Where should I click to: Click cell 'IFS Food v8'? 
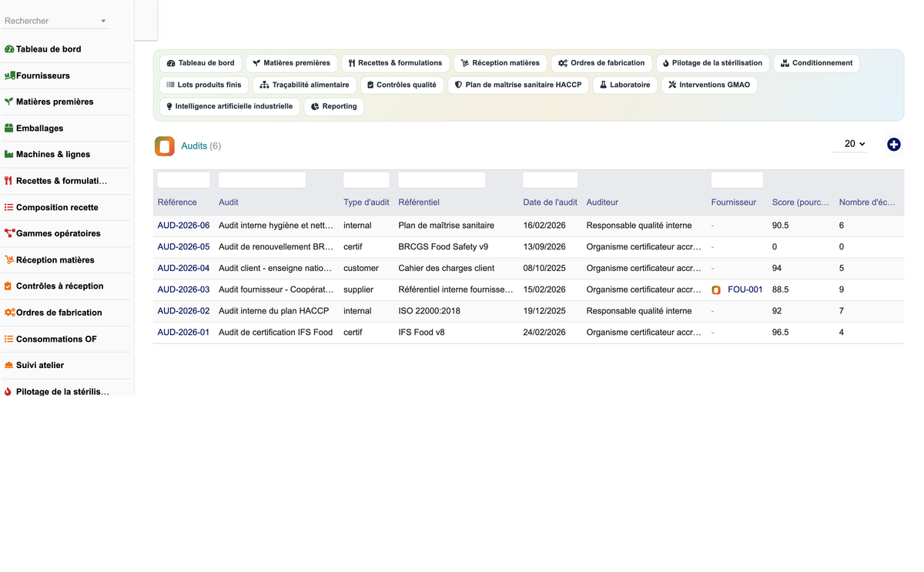[x=421, y=333]
